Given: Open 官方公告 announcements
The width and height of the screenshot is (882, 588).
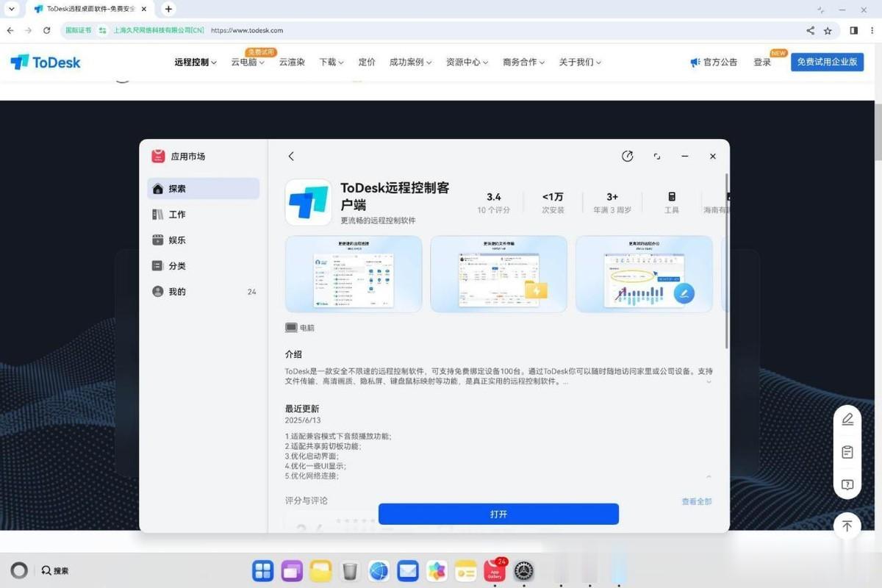Looking at the screenshot, I should point(714,62).
